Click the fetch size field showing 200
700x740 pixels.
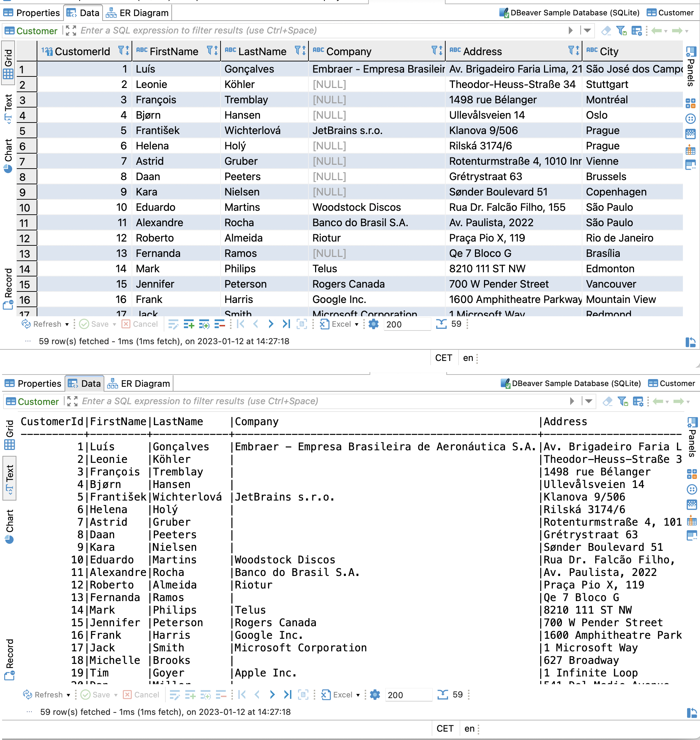pos(407,324)
